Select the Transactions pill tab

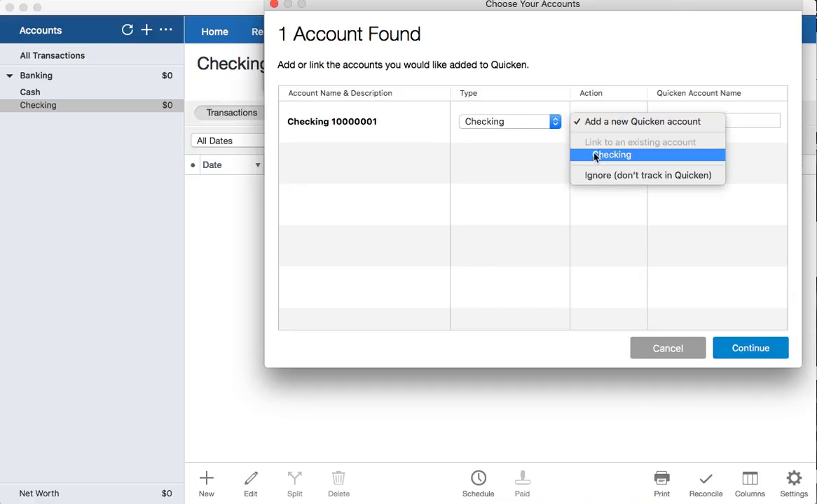click(231, 113)
